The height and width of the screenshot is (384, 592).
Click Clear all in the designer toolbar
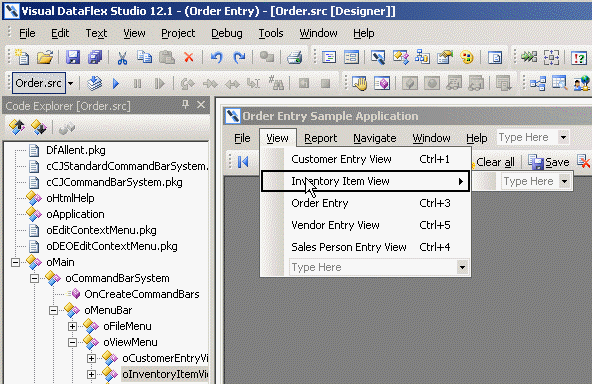(495, 162)
